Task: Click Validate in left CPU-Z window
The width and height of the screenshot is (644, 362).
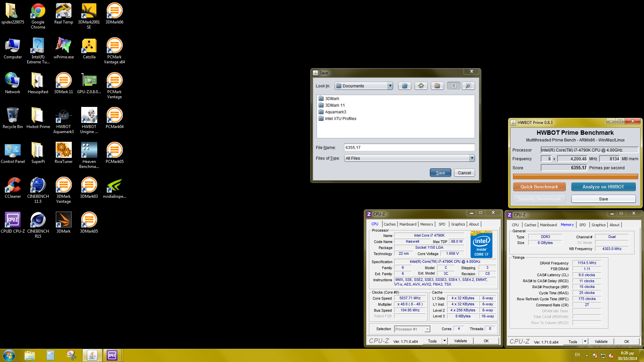Action: point(461,341)
